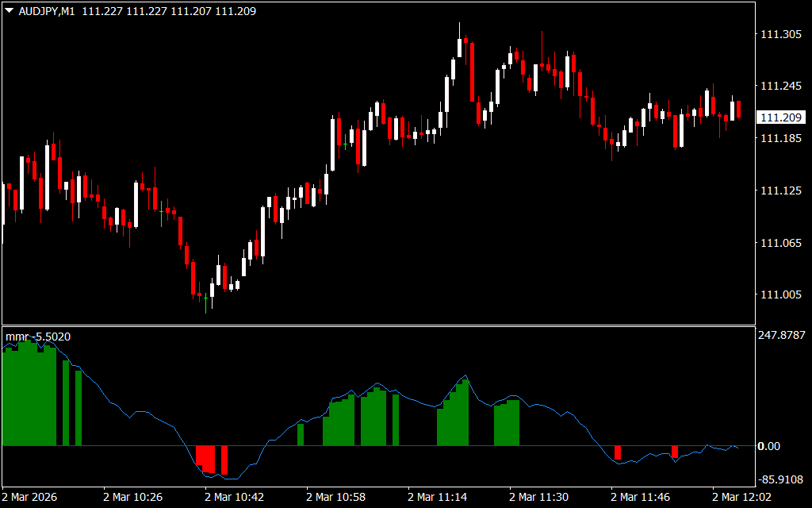Viewport: 812px width, 508px height.
Task: Click the AUDJPY,M1 chart title text
Action: 46,11
